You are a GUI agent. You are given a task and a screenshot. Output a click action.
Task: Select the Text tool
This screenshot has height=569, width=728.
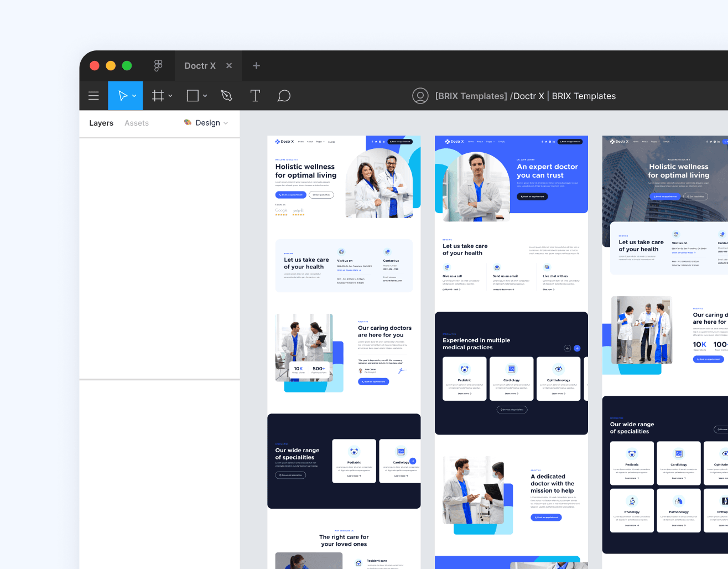tap(255, 95)
